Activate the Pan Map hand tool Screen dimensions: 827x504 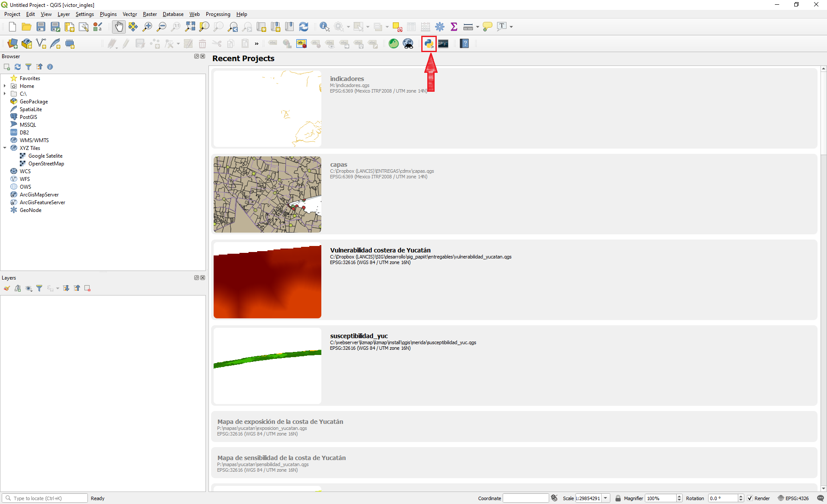(x=119, y=27)
